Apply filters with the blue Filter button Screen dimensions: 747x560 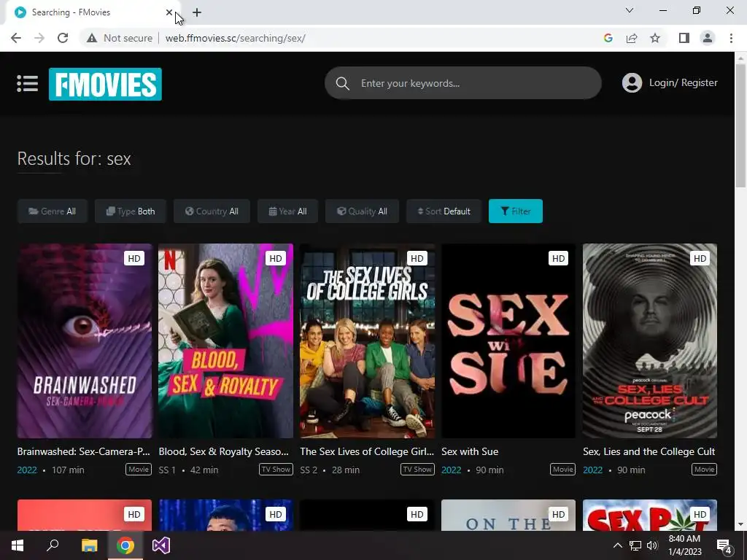click(x=516, y=211)
